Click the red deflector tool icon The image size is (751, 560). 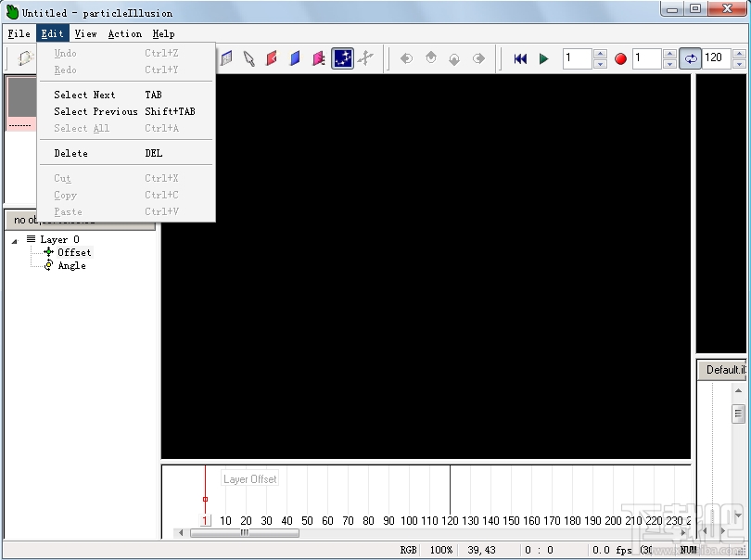pyautogui.click(x=273, y=58)
